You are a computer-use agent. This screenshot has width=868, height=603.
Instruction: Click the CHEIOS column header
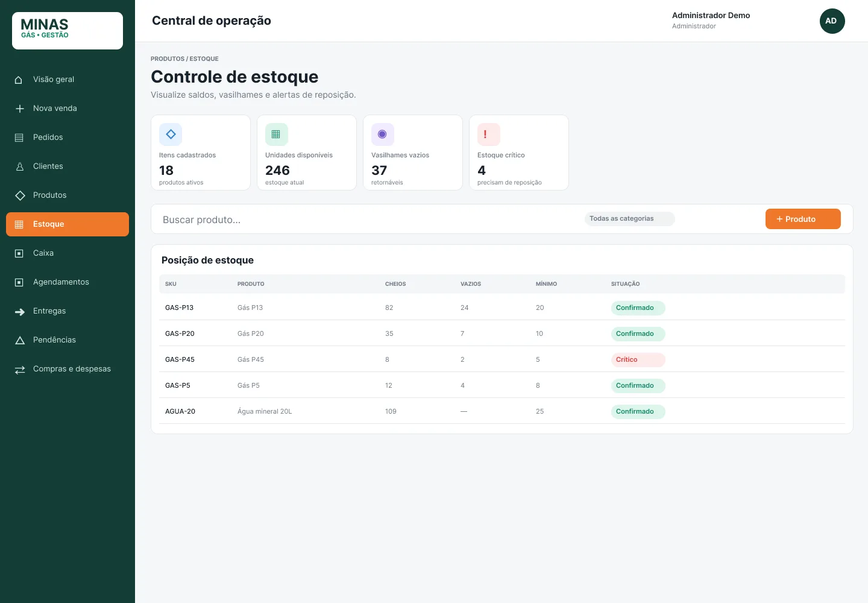tap(395, 284)
